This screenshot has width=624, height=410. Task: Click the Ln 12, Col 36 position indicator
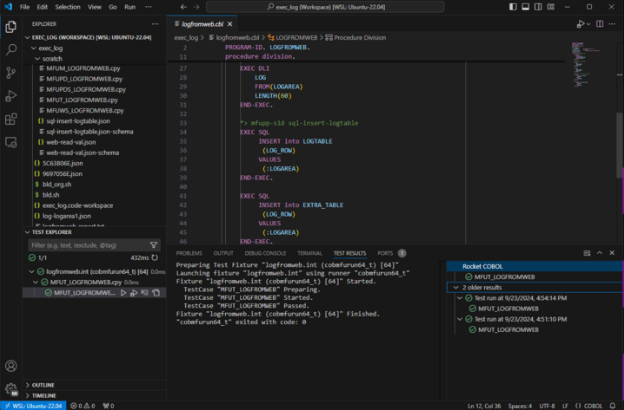[484, 406]
